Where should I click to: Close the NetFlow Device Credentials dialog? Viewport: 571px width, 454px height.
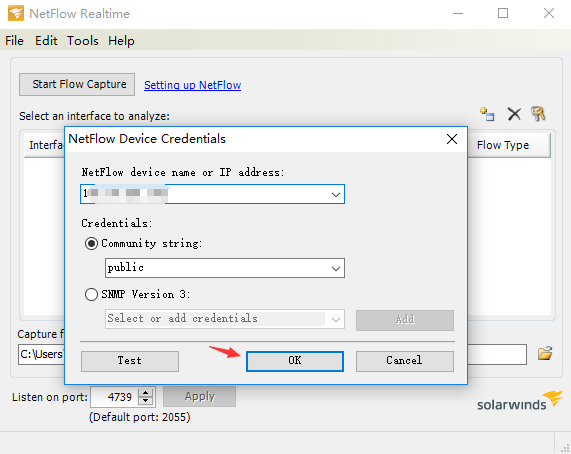coord(452,139)
